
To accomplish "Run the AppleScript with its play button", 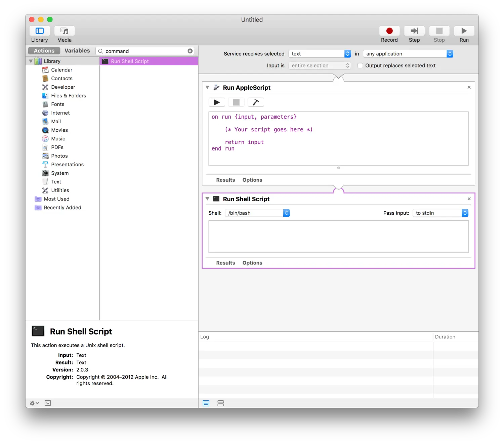I will (x=217, y=102).
